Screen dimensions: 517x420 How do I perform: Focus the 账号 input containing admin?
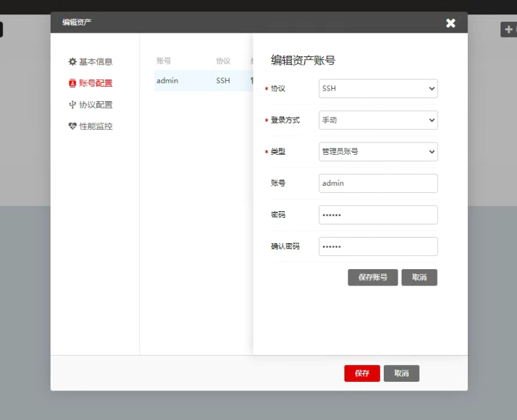point(378,183)
